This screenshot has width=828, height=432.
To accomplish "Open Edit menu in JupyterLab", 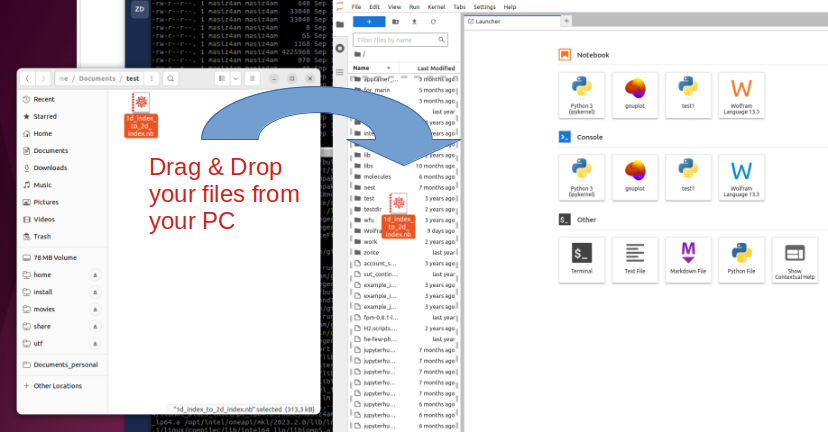I will [x=374, y=7].
